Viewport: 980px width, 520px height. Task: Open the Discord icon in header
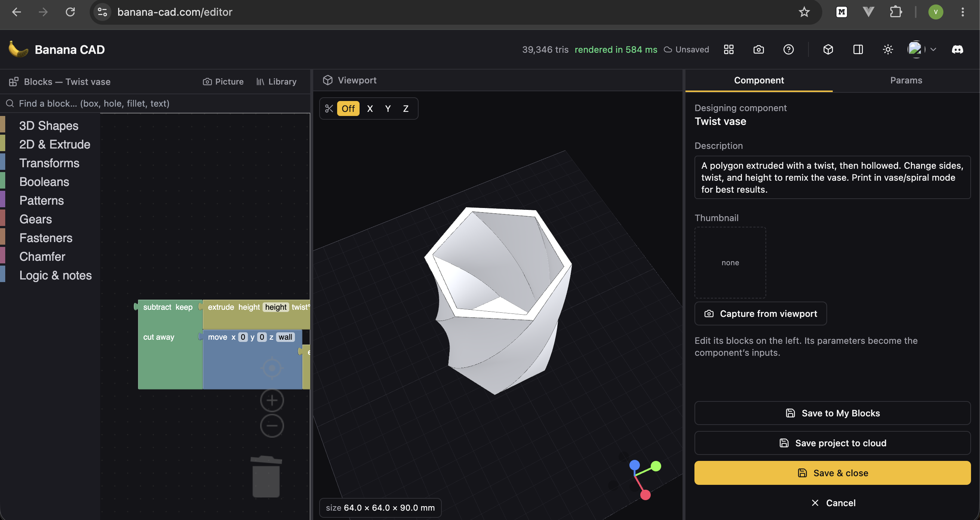[957, 49]
